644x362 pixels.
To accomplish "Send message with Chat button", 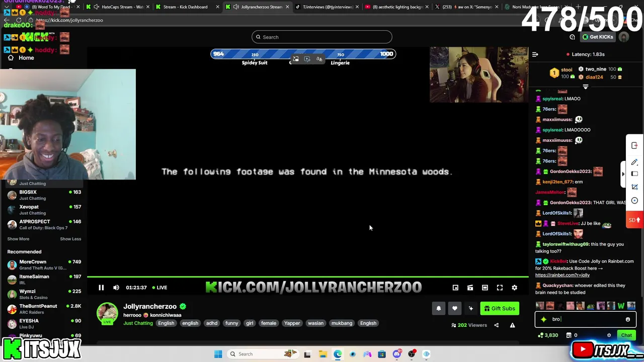I will click(x=626, y=335).
